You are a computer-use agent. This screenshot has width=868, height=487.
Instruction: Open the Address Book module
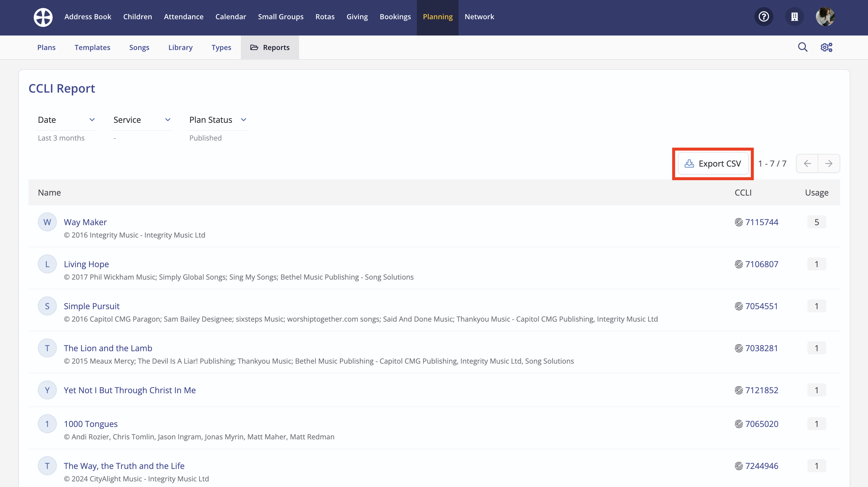point(88,17)
